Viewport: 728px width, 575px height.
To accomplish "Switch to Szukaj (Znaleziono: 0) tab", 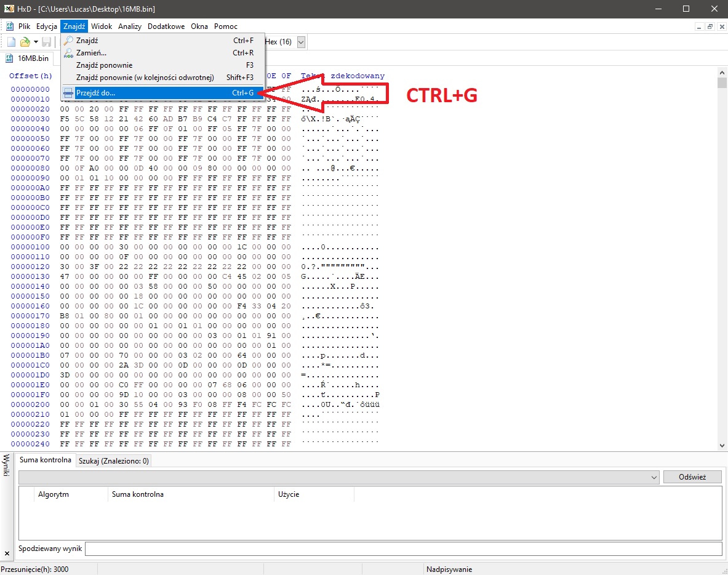I will (x=114, y=460).
